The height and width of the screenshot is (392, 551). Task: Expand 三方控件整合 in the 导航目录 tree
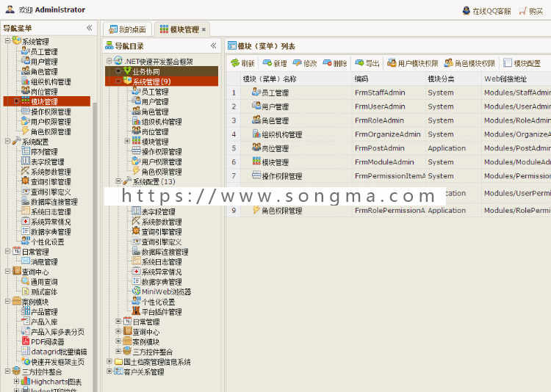[x=118, y=351]
